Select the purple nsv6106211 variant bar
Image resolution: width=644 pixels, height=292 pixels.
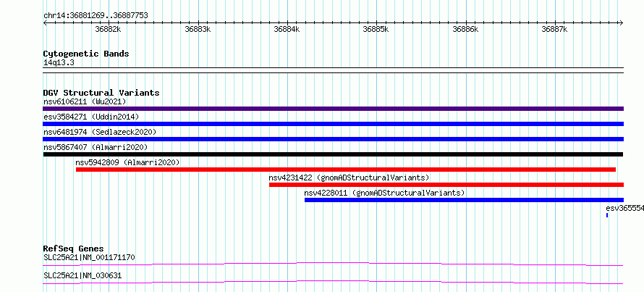[333, 109]
